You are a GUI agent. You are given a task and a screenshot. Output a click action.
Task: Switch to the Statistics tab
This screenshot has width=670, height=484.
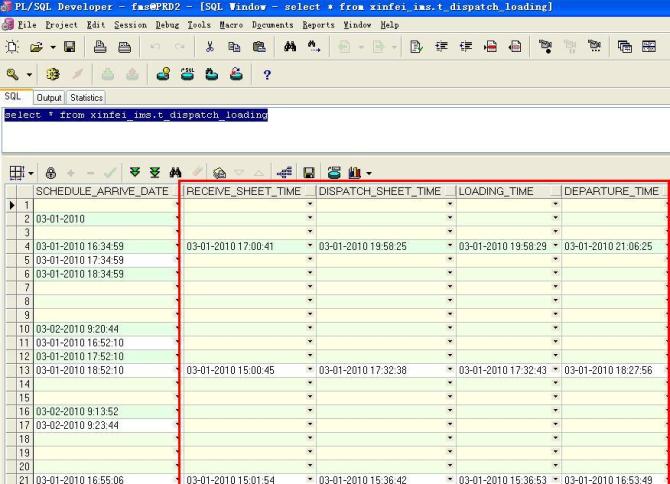[x=86, y=97]
